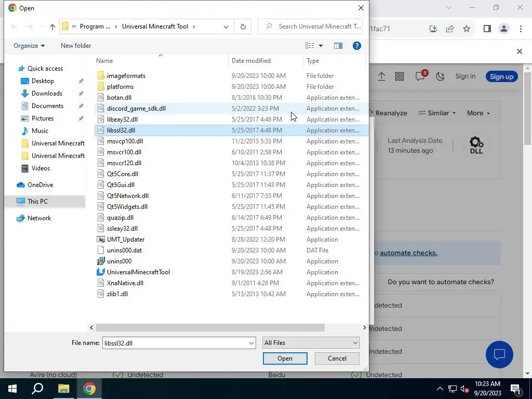
Task: Click Universal Minecraft Tool breadcrumb in address bar
Action: pos(155,26)
